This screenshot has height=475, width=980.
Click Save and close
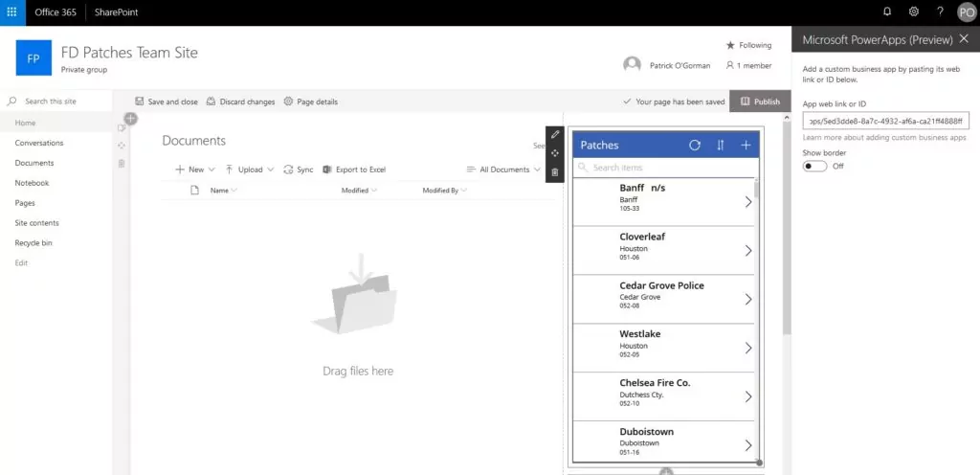167,102
